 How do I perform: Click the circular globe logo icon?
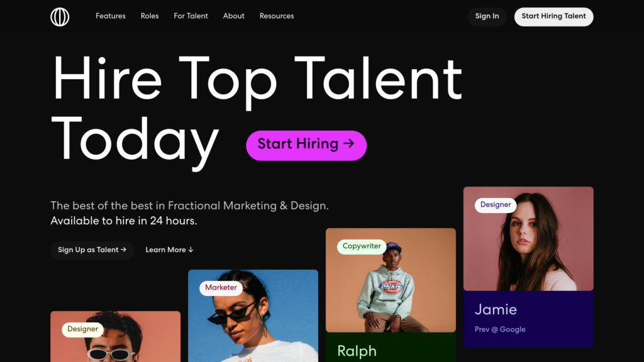[60, 17]
